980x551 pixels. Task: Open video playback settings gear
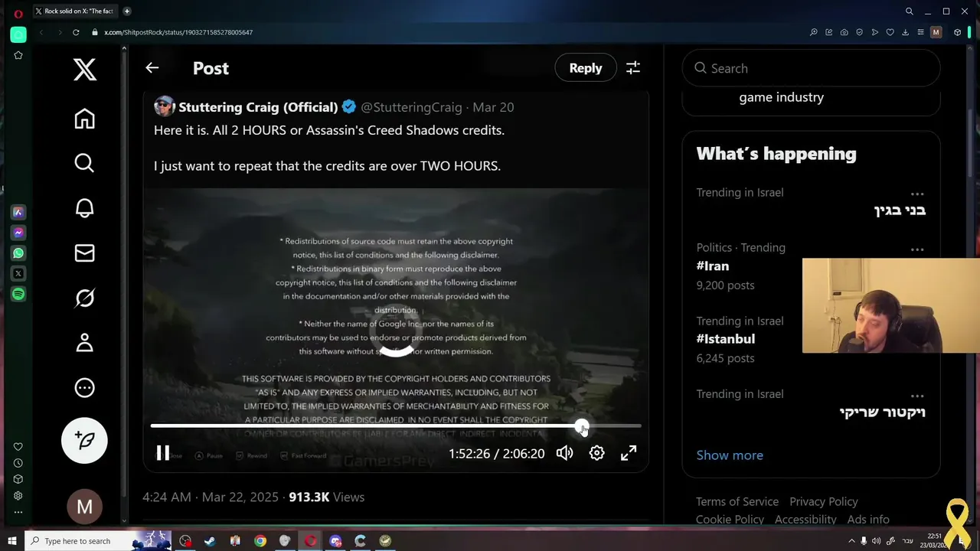(596, 453)
